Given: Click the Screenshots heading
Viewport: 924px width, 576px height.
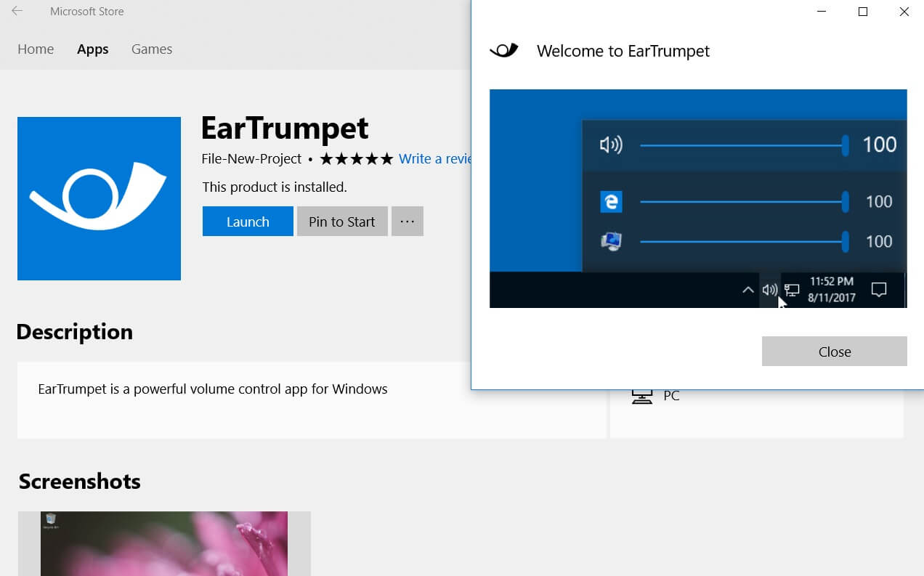Looking at the screenshot, I should pyautogui.click(x=80, y=481).
